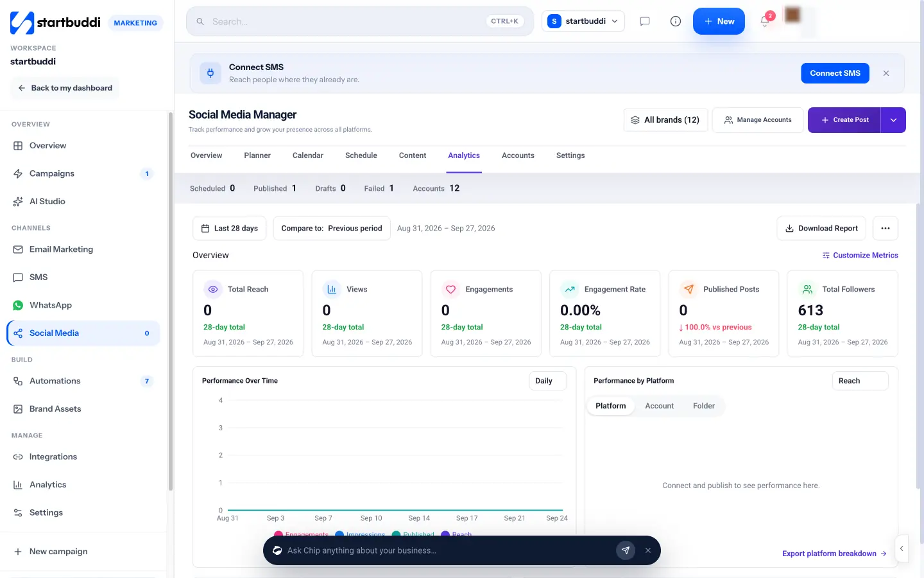Click Manage Accounts button

[x=758, y=120]
